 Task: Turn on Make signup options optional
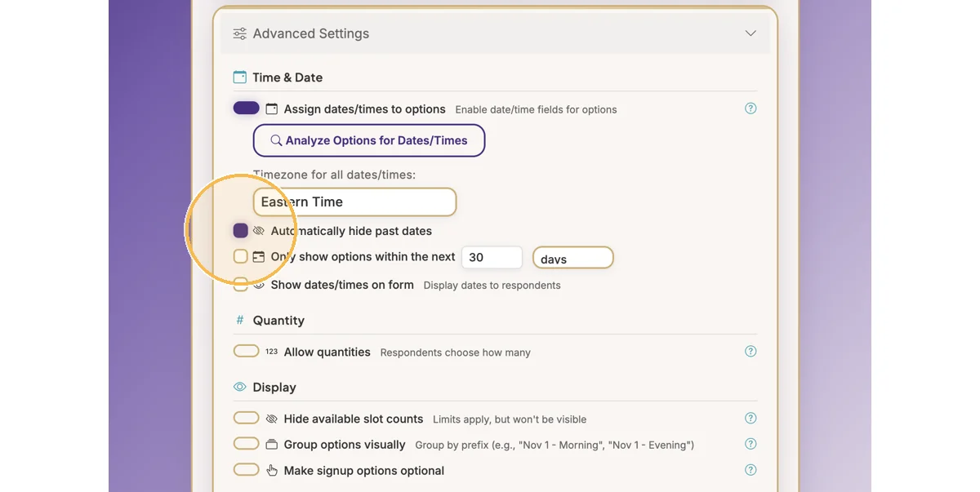click(x=246, y=471)
